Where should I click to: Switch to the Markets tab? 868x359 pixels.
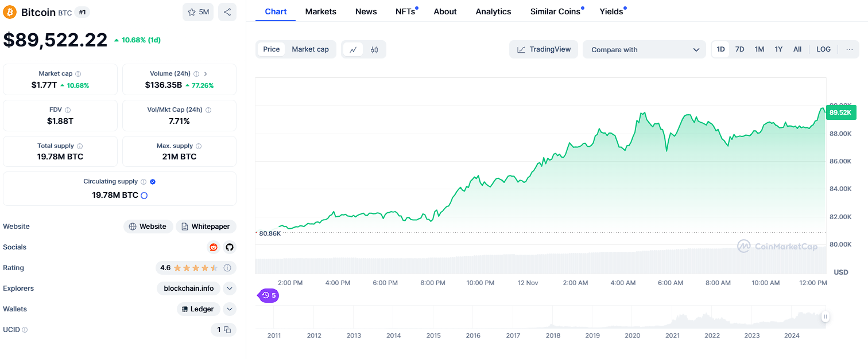pyautogui.click(x=320, y=11)
